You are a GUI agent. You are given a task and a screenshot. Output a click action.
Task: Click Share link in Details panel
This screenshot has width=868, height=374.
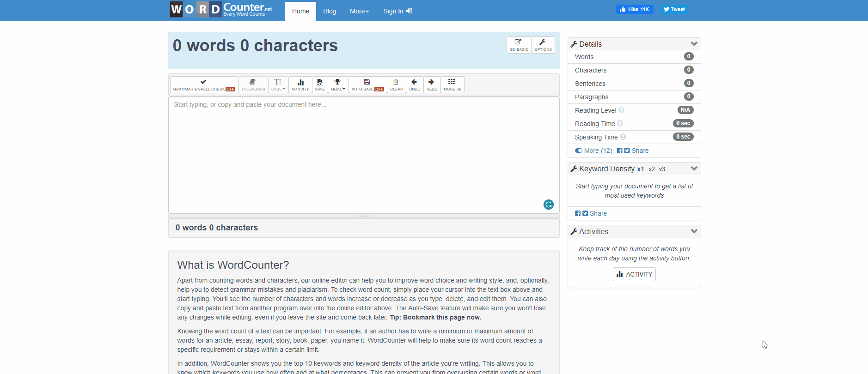[640, 151]
